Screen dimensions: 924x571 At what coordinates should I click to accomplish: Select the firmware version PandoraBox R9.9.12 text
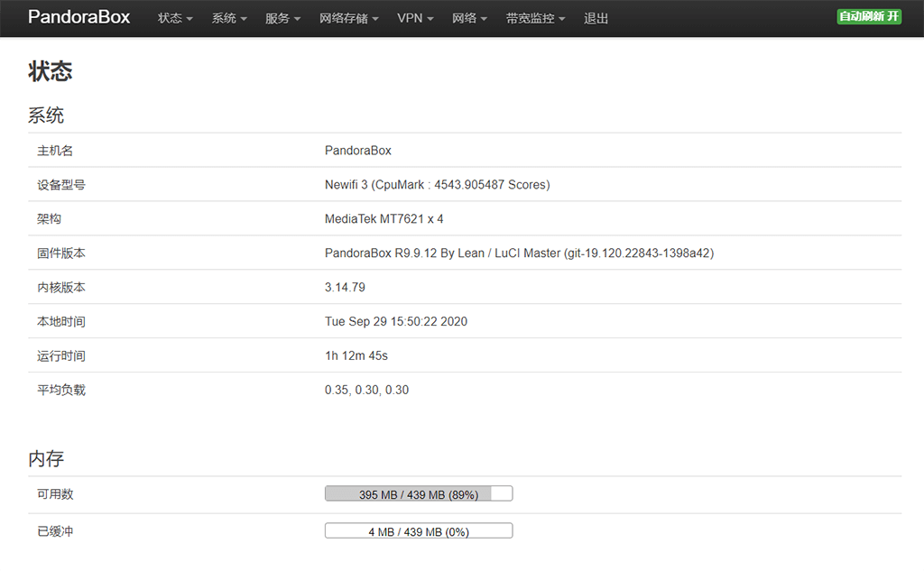519,253
